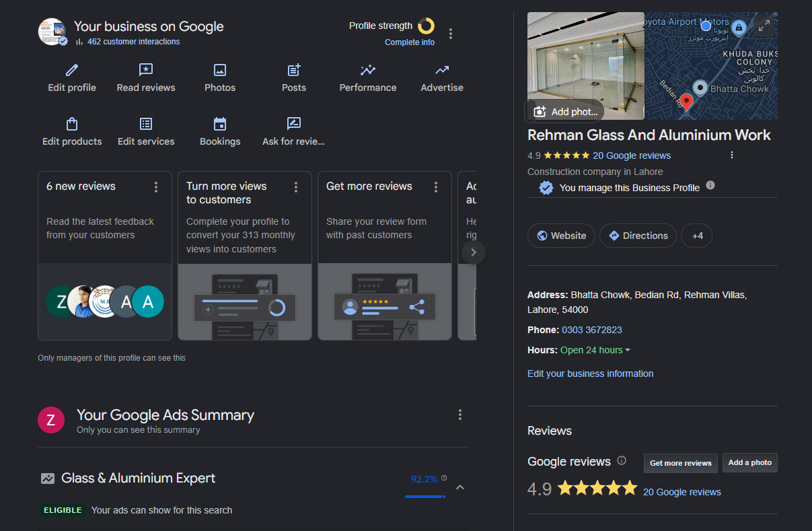The width and height of the screenshot is (812, 531).
Task: Click info icon beside Google reviews
Action: 622,461
